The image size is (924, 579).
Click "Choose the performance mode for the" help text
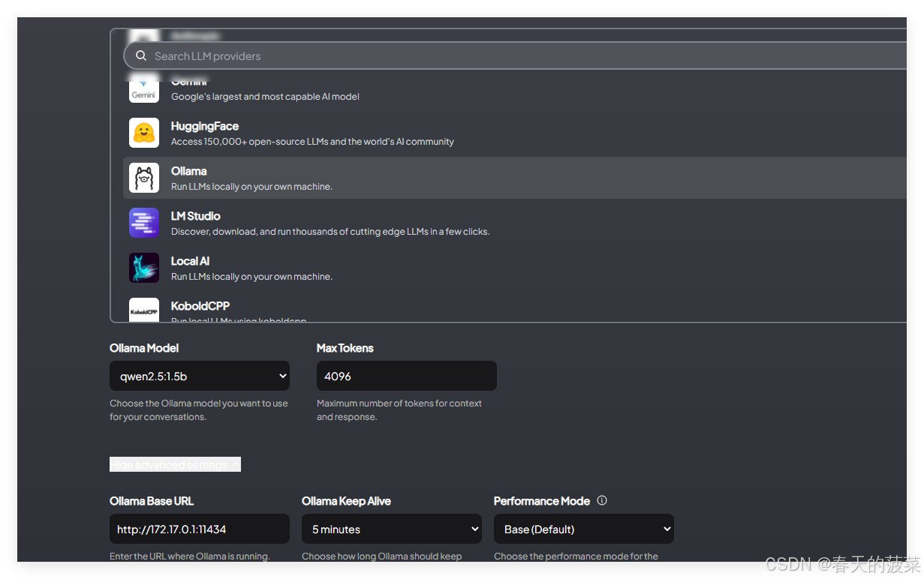point(576,556)
